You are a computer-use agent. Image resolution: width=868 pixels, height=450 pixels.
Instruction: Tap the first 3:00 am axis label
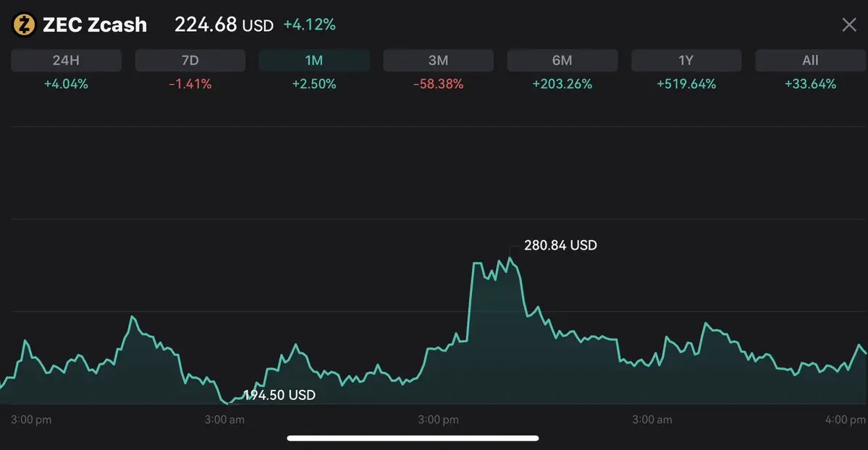click(x=224, y=420)
